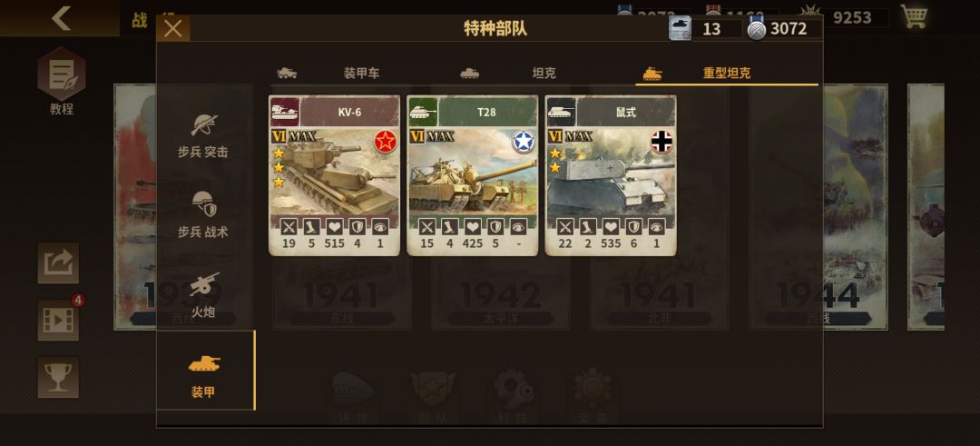Open the shopping cart store
980x446 pixels.
coord(914,16)
